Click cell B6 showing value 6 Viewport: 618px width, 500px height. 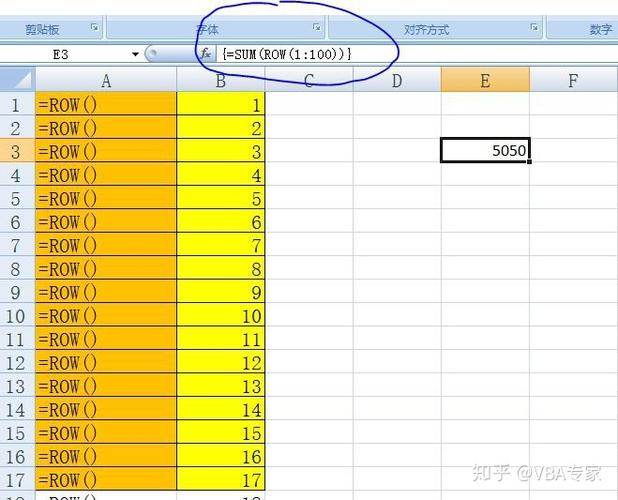point(221,221)
